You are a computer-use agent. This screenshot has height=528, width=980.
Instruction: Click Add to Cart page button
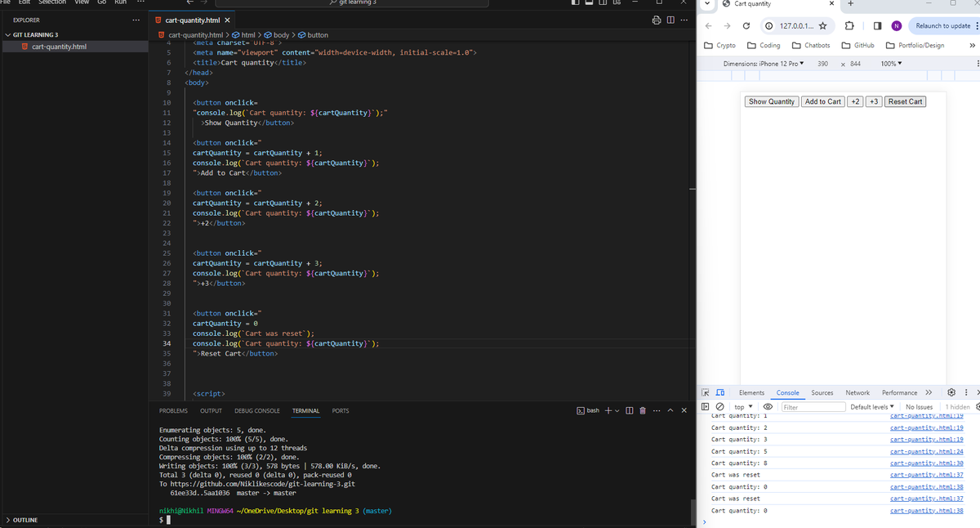pos(823,102)
